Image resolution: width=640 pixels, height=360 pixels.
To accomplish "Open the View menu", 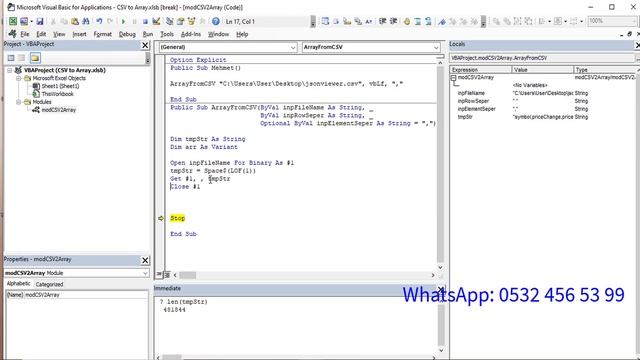I will tap(59, 34).
